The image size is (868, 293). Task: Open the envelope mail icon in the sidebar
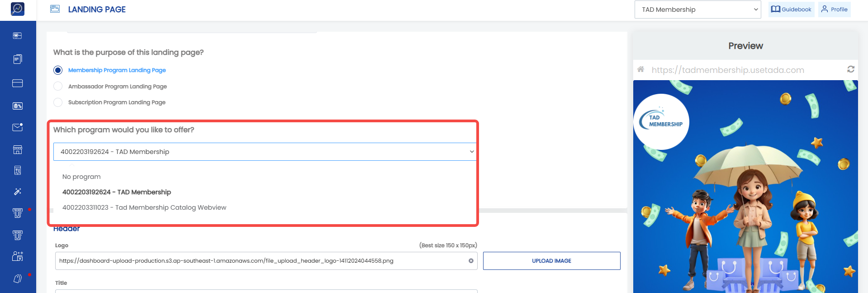[x=18, y=127]
